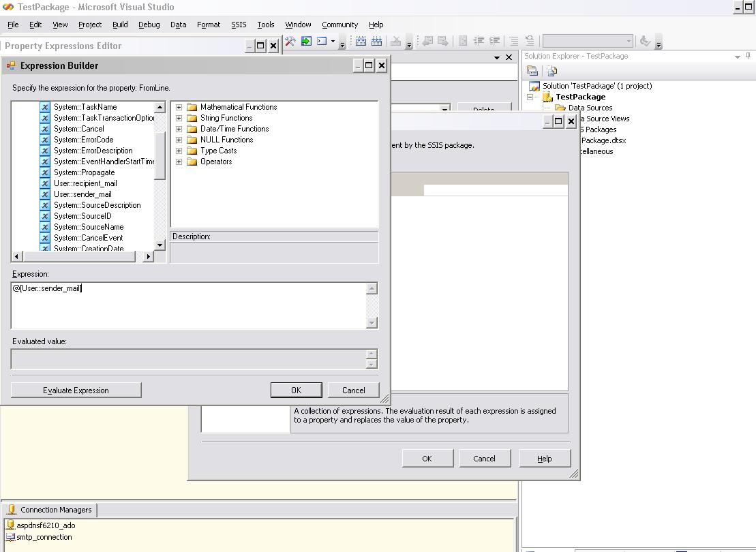The height and width of the screenshot is (552, 756).
Task: Collapse the TestPackage project node
Action: pos(530,97)
